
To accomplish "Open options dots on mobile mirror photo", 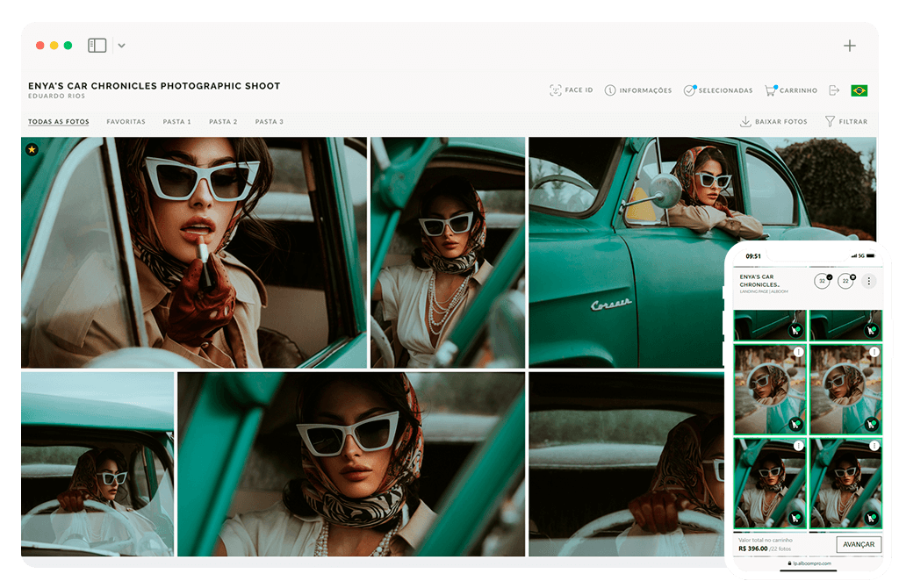I will [x=799, y=352].
